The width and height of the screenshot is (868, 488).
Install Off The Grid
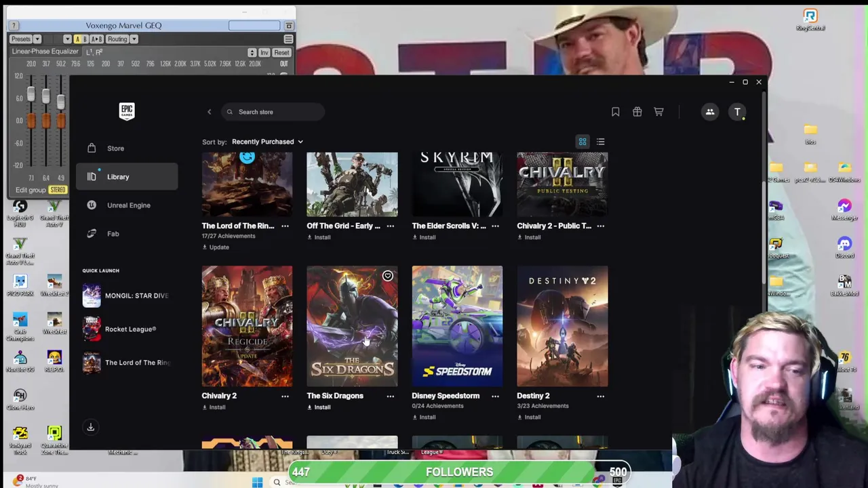pyautogui.click(x=319, y=237)
